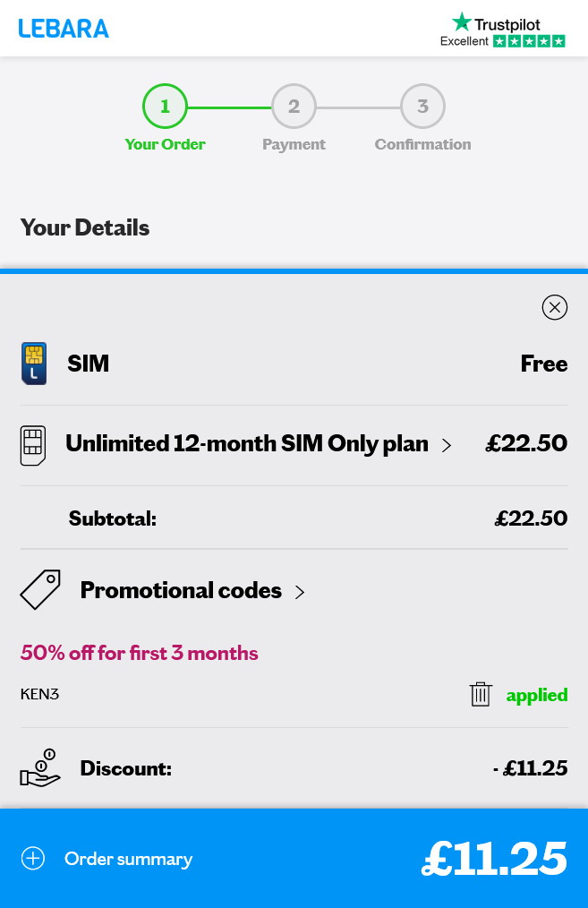Image resolution: width=588 pixels, height=908 pixels.
Task: Click the applied promo code label
Action: [x=537, y=695]
